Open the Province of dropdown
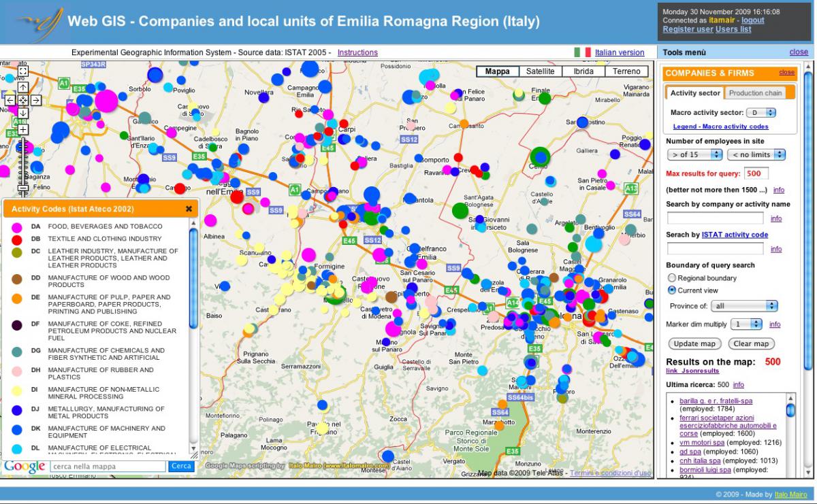The height and width of the screenshot is (504, 817). (x=743, y=306)
